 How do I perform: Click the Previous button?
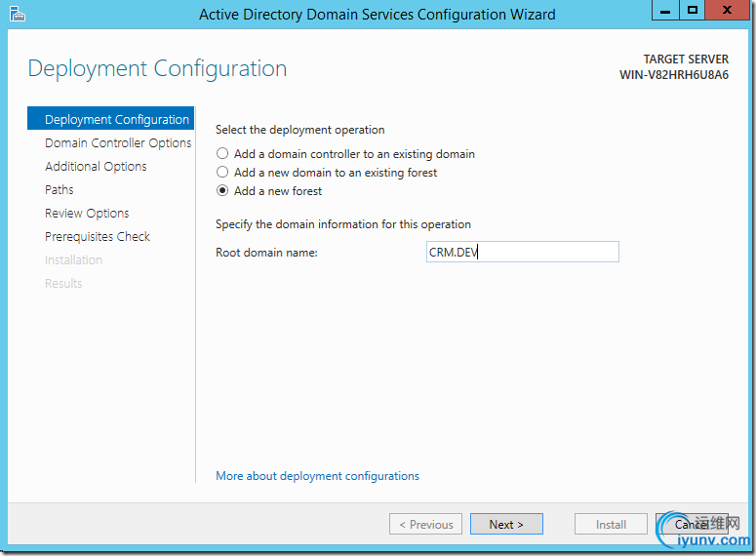tap(425, 524)
